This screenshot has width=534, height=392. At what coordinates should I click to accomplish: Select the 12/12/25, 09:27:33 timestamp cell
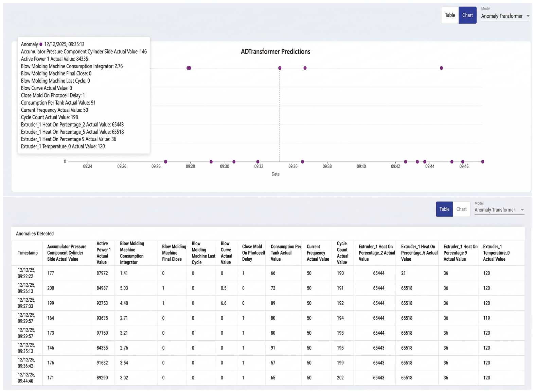(x=26, y=303)
